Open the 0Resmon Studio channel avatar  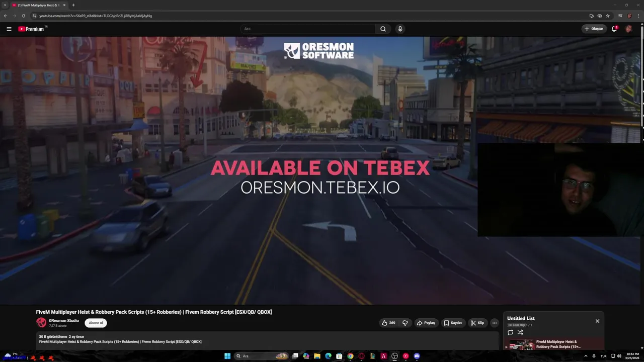coord(41,322)
